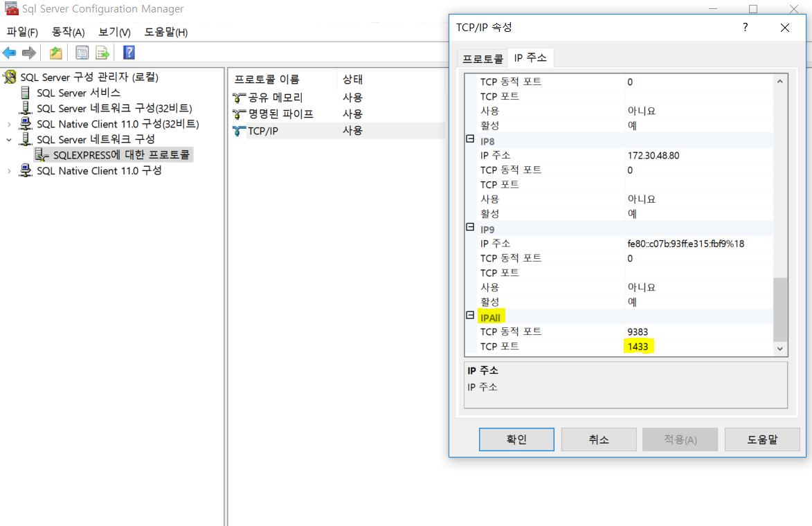Open the 동작(A) menu

pos(68,32)
